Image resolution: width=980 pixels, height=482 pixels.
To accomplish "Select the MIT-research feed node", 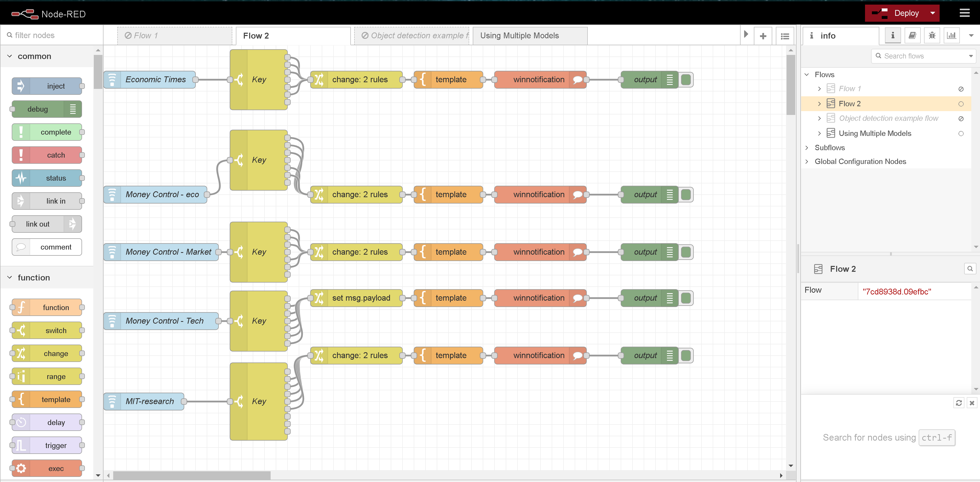I will coord(144,402).
